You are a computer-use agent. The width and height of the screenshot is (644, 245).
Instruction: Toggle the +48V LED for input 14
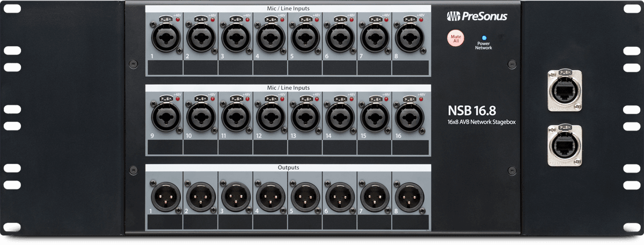(352, 99)
